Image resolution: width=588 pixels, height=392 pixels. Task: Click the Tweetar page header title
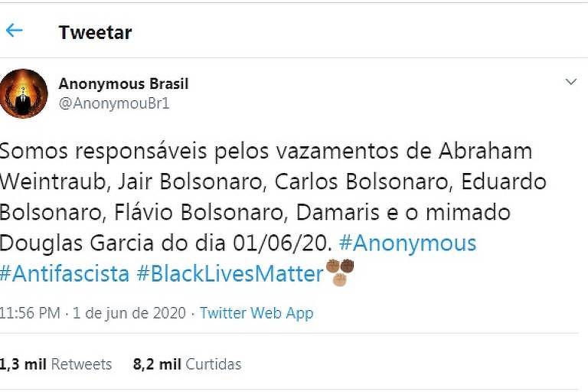click(x=95, y=32)
